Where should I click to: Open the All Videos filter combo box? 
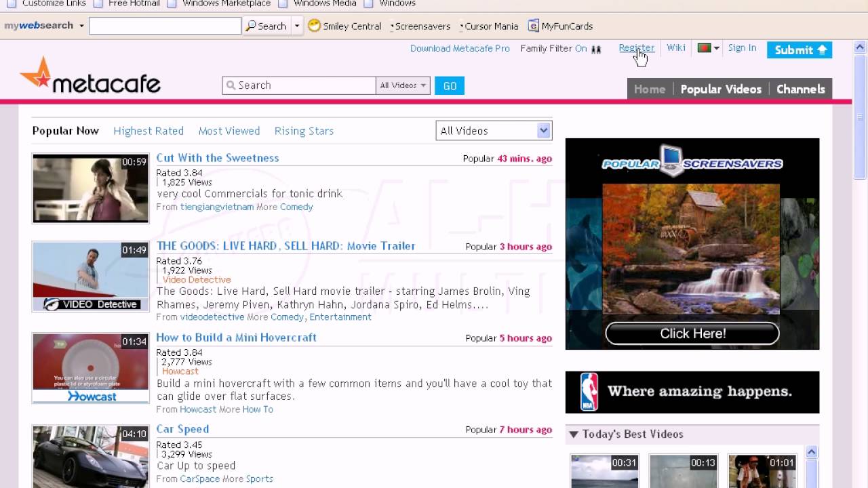click(494, 131)
